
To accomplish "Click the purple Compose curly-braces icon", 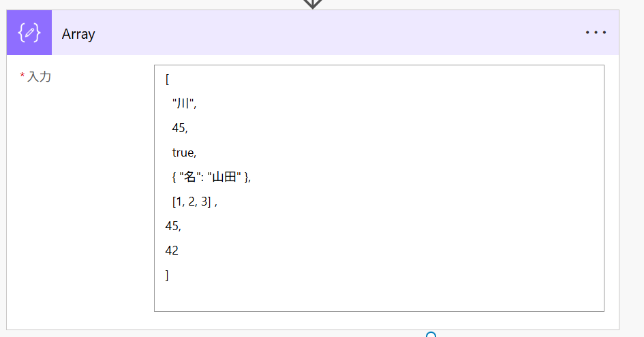I will click(29, 33).
